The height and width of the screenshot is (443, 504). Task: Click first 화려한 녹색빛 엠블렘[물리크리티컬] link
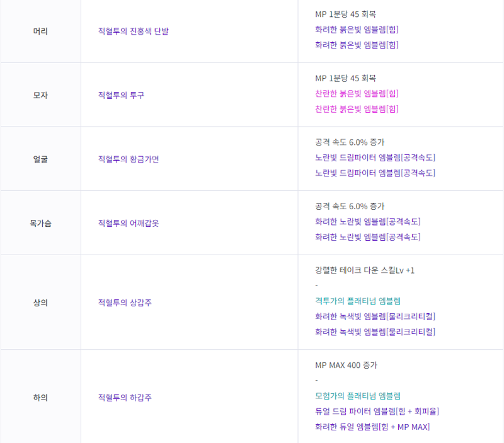(x=375, y=317)
